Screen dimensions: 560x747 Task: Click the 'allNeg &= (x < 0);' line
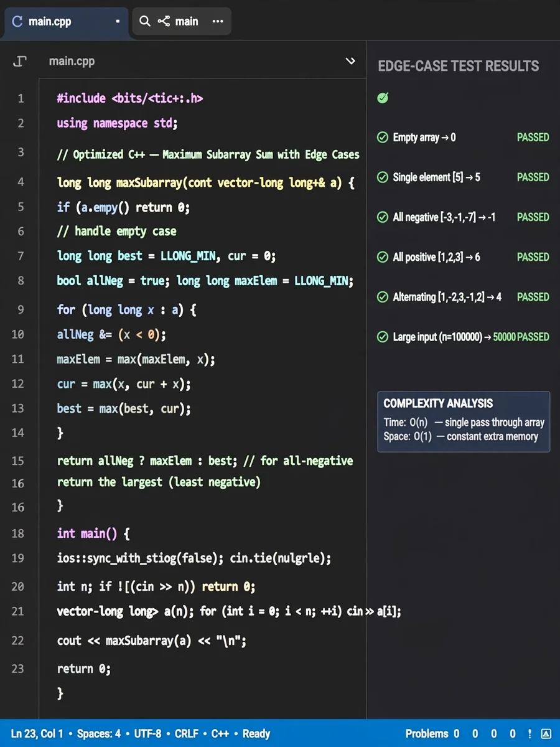[x=112, y=334]
